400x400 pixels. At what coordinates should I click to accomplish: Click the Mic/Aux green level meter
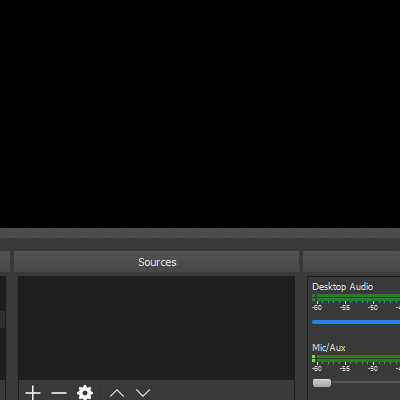356,358
